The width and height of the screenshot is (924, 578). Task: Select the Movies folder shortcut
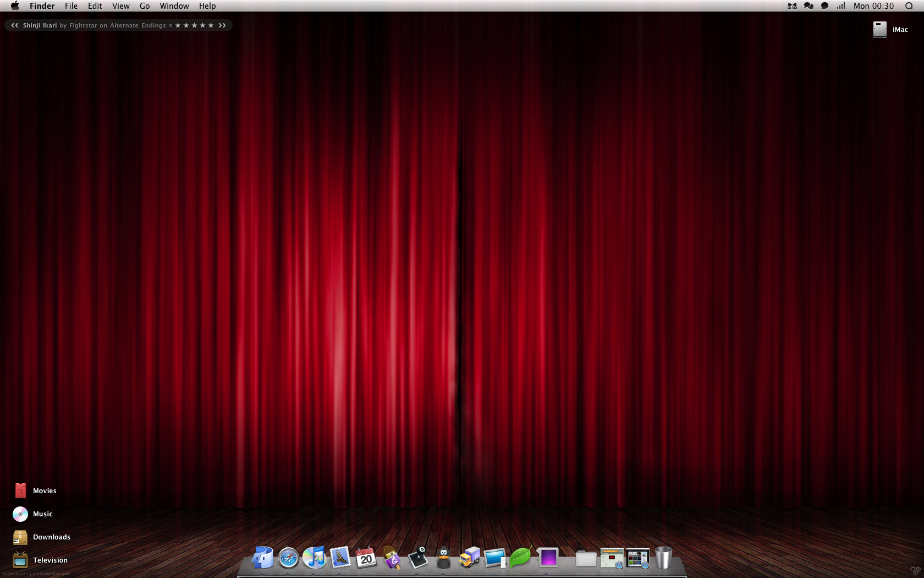tap(20, 491)
